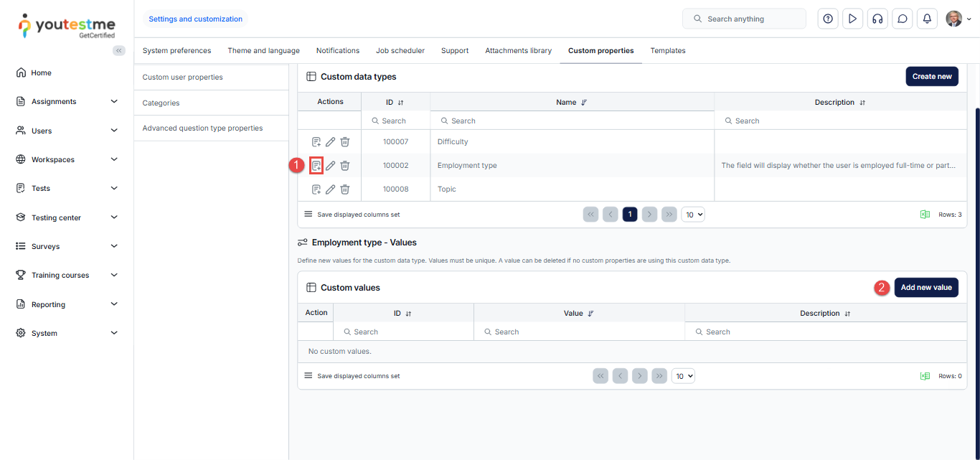Open the play video tutorials icon
Screen dimensions: 980x460
pyautogui.click(x=852, y=19)
